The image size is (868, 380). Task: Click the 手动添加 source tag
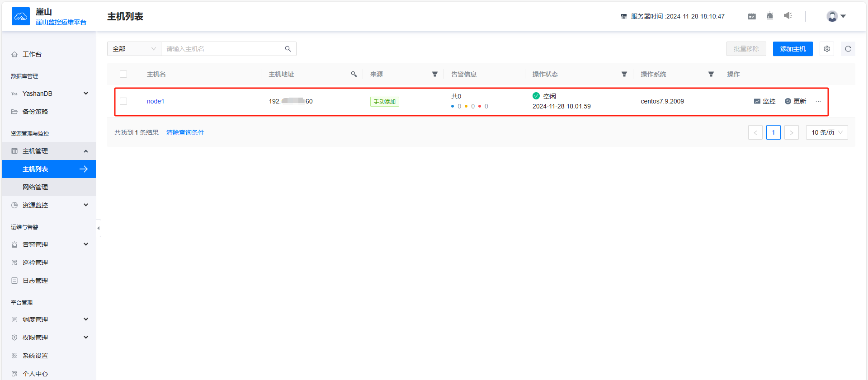[385, 102]
